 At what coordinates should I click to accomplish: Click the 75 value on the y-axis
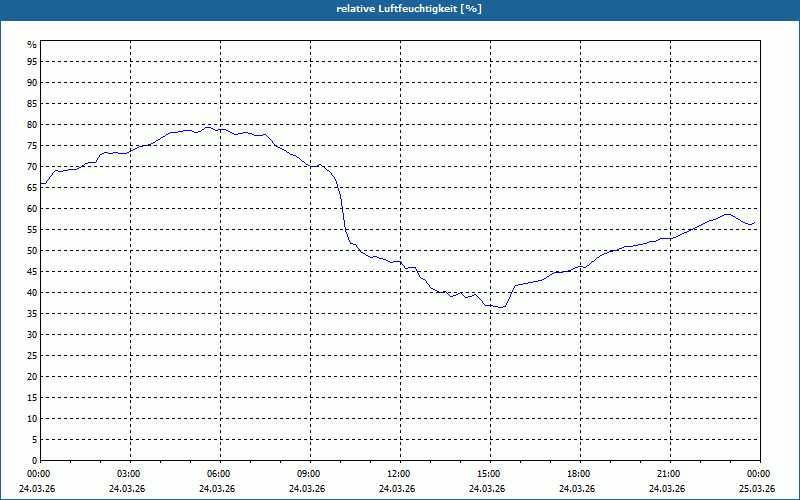(32, 146)
